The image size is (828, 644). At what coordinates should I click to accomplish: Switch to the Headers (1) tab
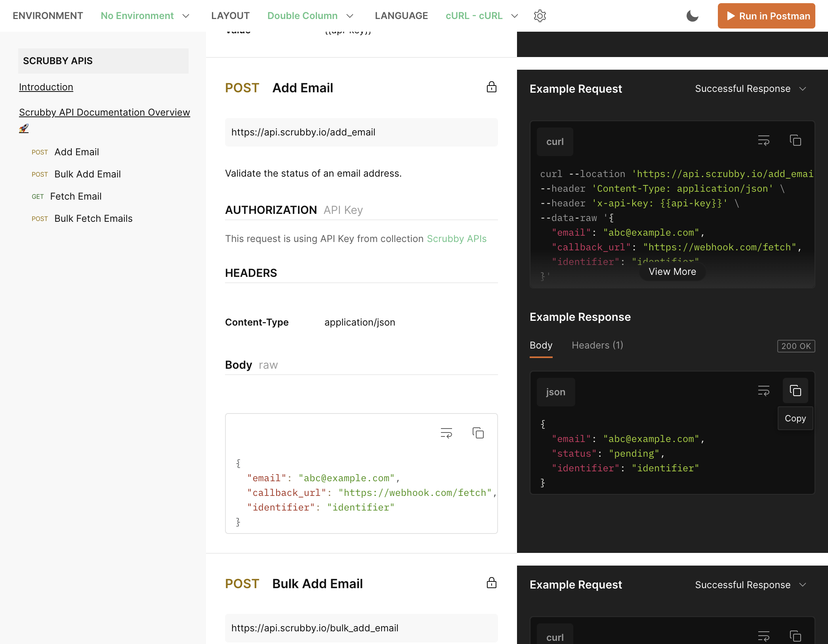597,345
